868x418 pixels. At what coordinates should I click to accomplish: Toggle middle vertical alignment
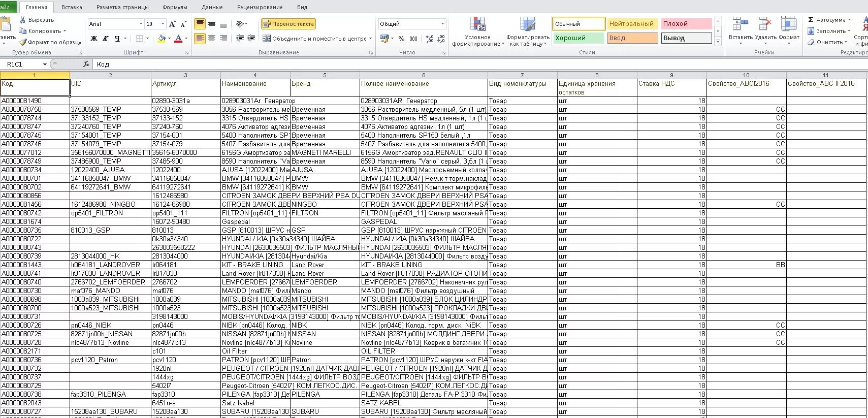(212, 24)
